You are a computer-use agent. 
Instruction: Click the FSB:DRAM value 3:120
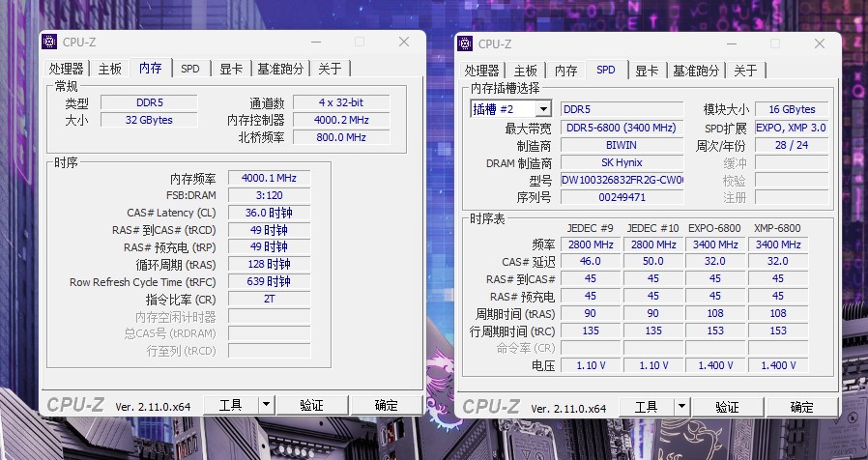269,195
